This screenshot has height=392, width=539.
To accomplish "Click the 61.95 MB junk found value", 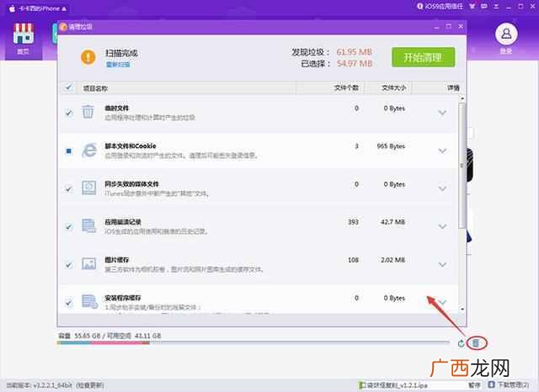I will [x=354, y=52].
